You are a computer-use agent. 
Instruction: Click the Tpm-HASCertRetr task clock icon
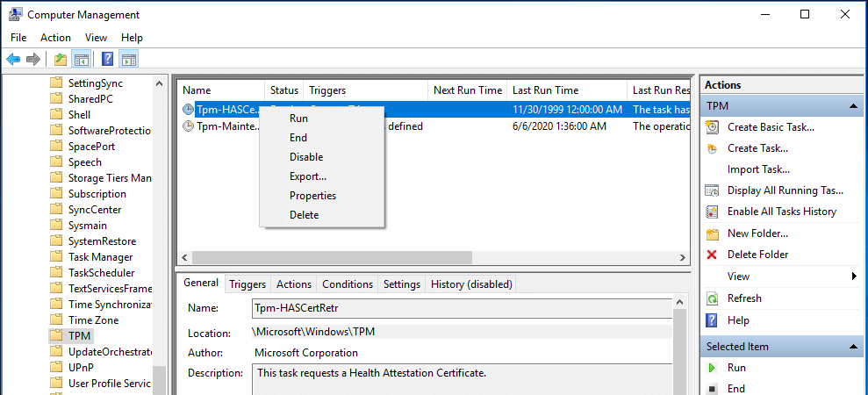pos(188,109)
